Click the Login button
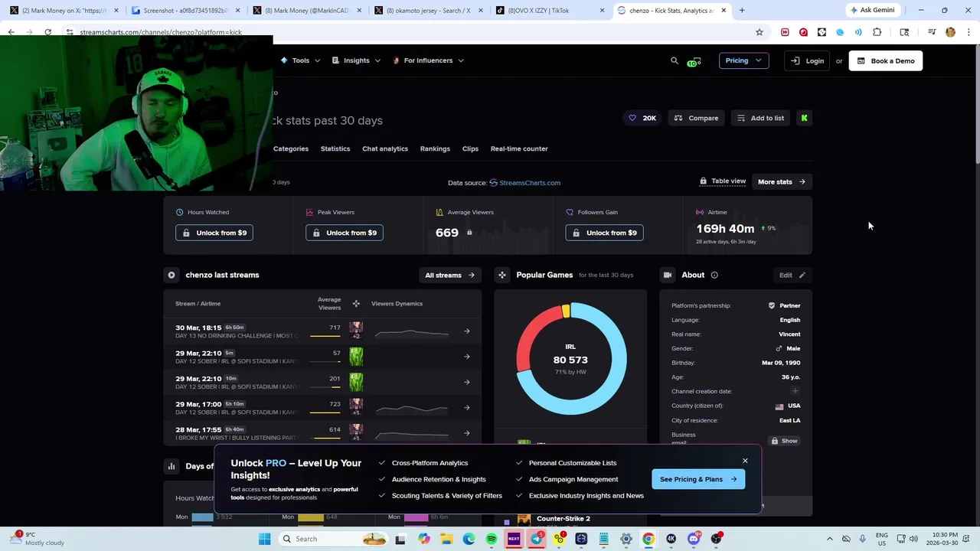The width and height of the screenshot is (980, 551). point(808,60)
